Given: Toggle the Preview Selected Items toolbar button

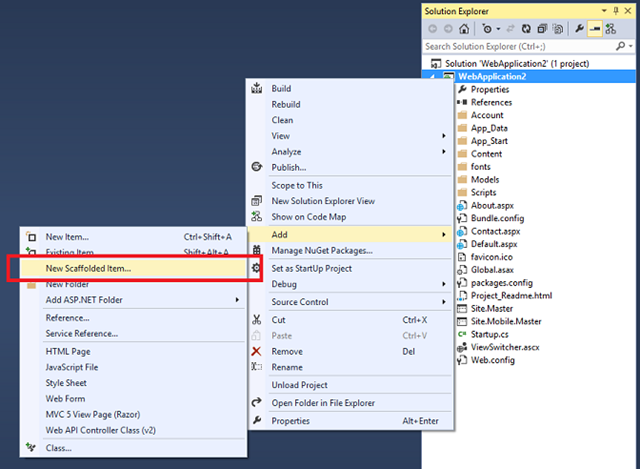Looking at the screenshot, I should [x=595, y=29].
